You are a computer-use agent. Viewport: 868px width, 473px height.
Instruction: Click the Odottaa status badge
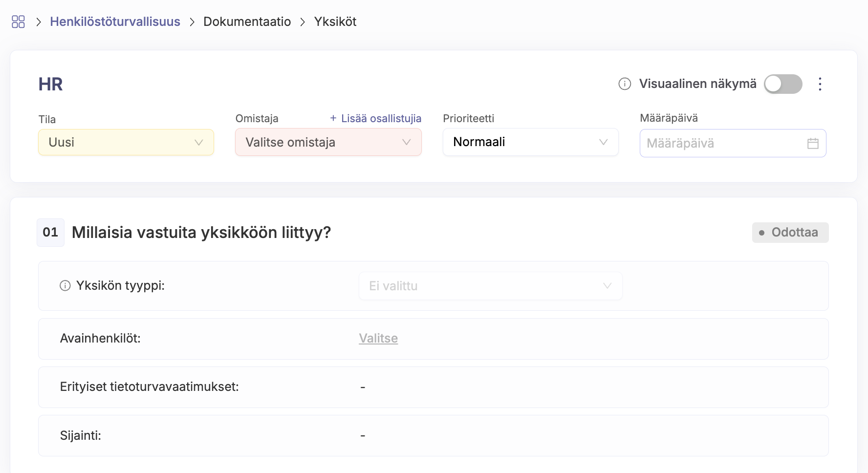pyautogui.click(x=790, y=233)
